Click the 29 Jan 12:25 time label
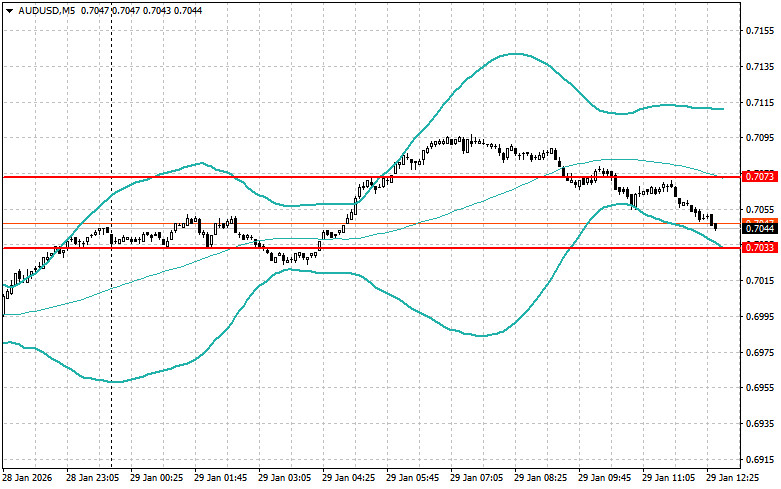The width and height of the screenshot is (781, 489). click(733, 478)
